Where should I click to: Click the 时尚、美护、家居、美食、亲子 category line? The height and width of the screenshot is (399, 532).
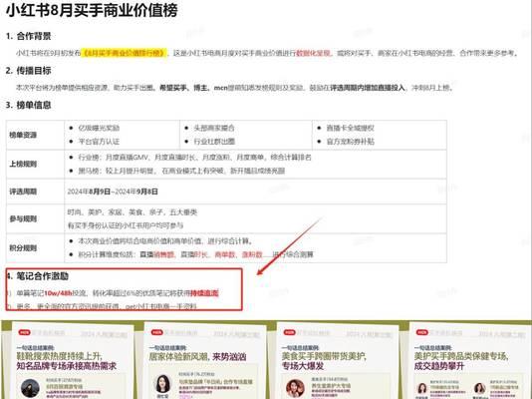[133, 212]
